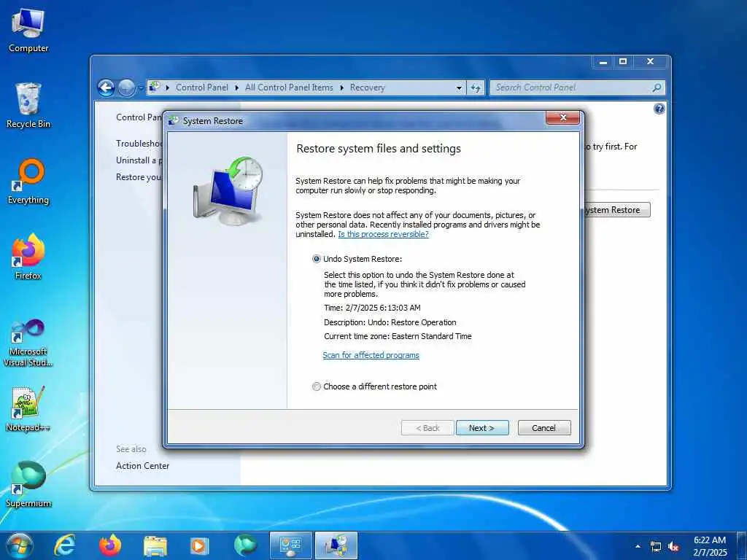
Task: Open the Troubleshooting link in the left pane
Action: [x=139, y=144]
